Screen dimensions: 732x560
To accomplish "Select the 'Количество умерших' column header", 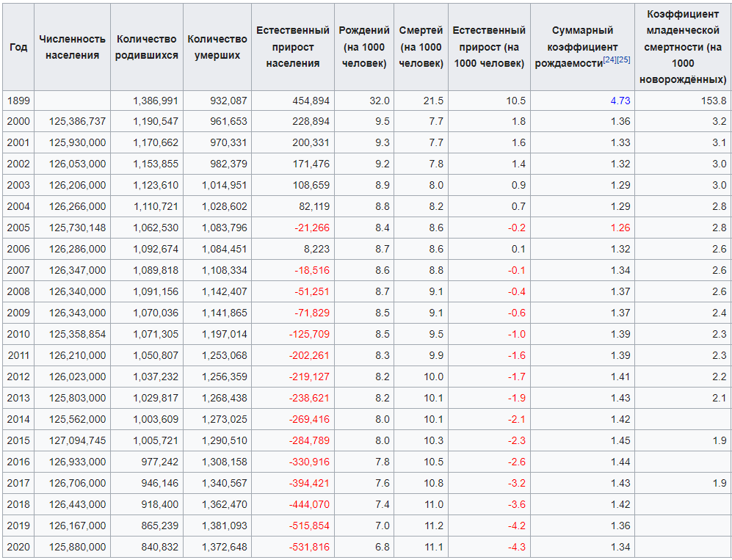I will click(217, 47).
